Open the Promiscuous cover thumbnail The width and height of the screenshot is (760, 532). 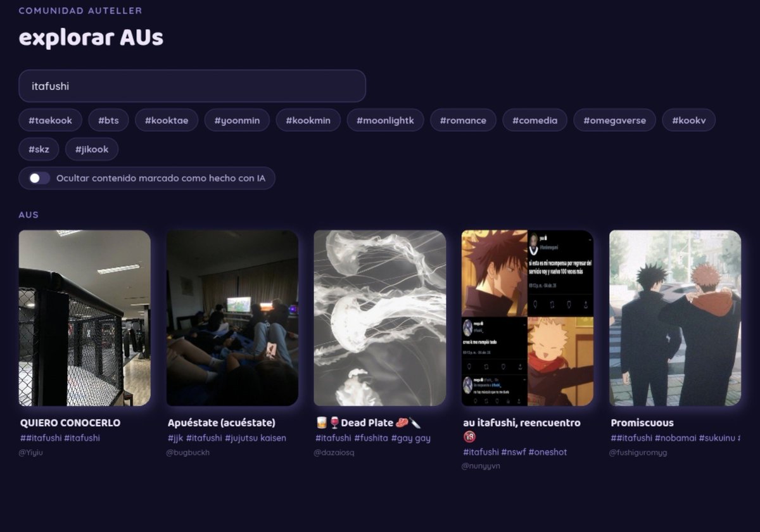click(x=675, y=318)
